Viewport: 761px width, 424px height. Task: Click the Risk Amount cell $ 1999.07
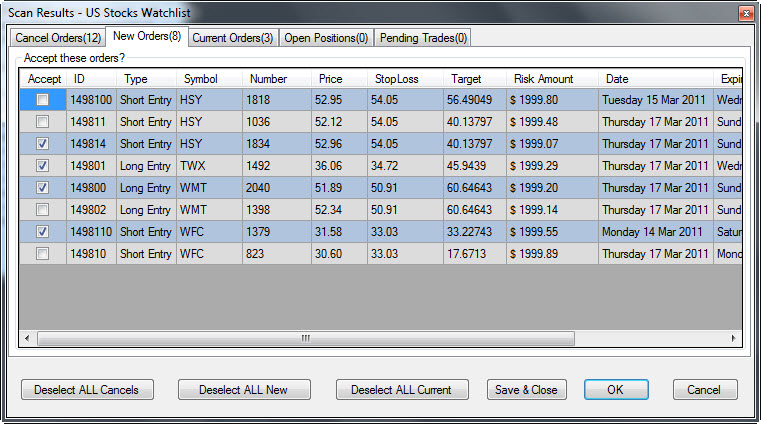(552, 144)
